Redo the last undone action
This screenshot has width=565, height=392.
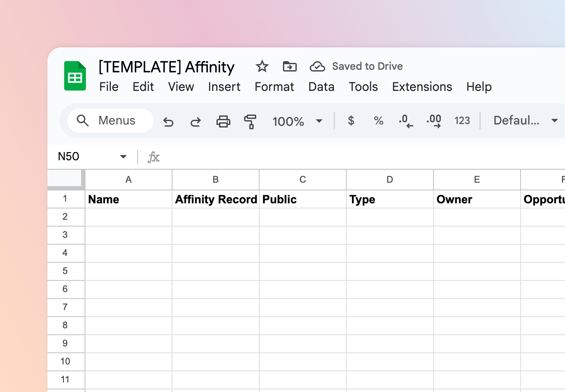[196, 121]
